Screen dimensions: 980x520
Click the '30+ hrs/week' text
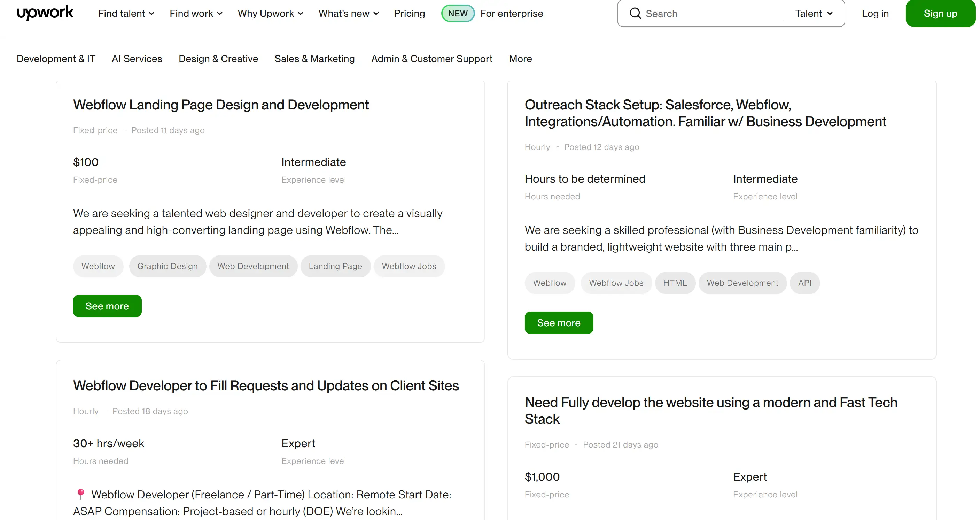108,443
